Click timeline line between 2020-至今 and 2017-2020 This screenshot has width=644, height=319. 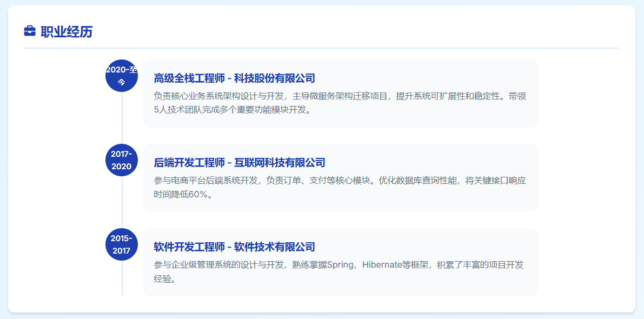click(x=122, y=118)
